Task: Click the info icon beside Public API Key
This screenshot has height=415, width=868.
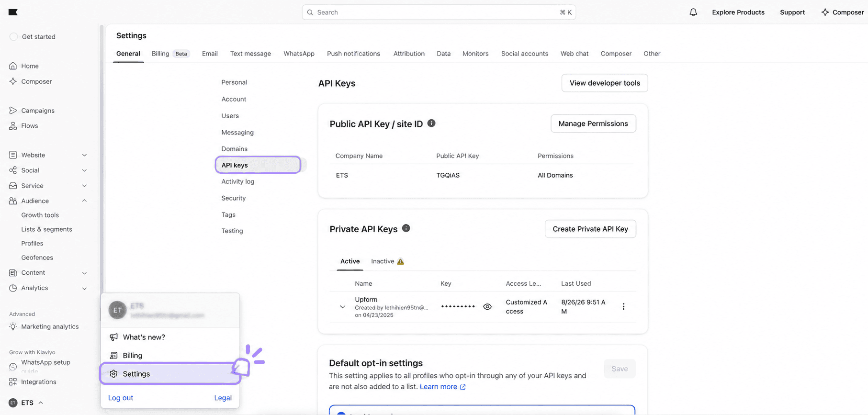Action: (x=431, y=123)
